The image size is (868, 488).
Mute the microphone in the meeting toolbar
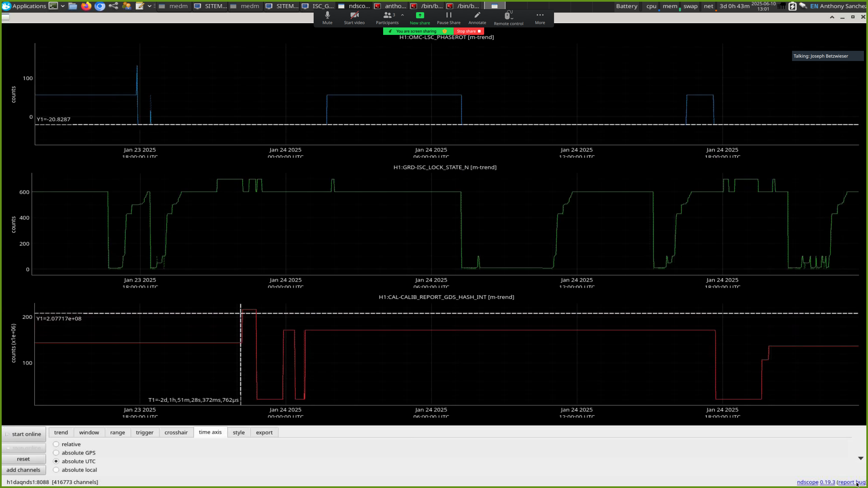click(327, 18)
